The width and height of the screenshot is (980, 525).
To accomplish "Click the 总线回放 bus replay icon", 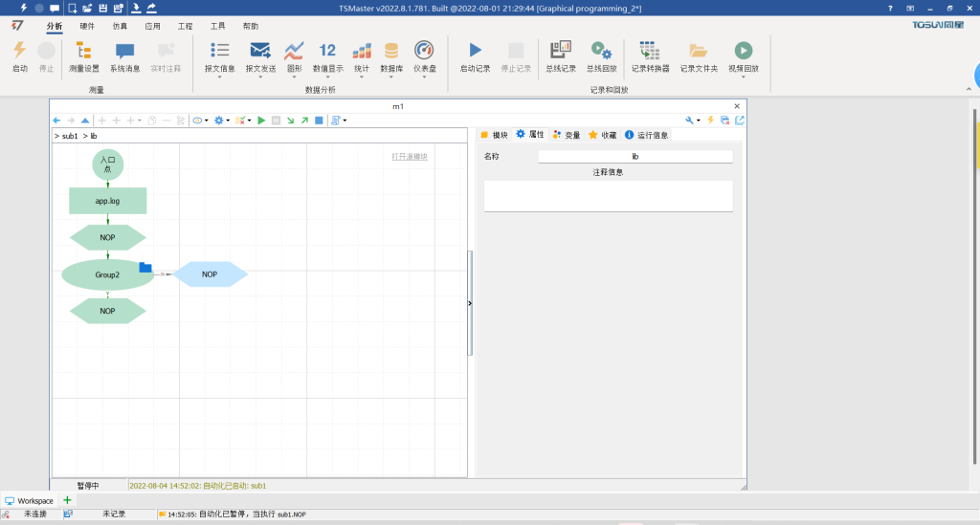I will point(601,51).
